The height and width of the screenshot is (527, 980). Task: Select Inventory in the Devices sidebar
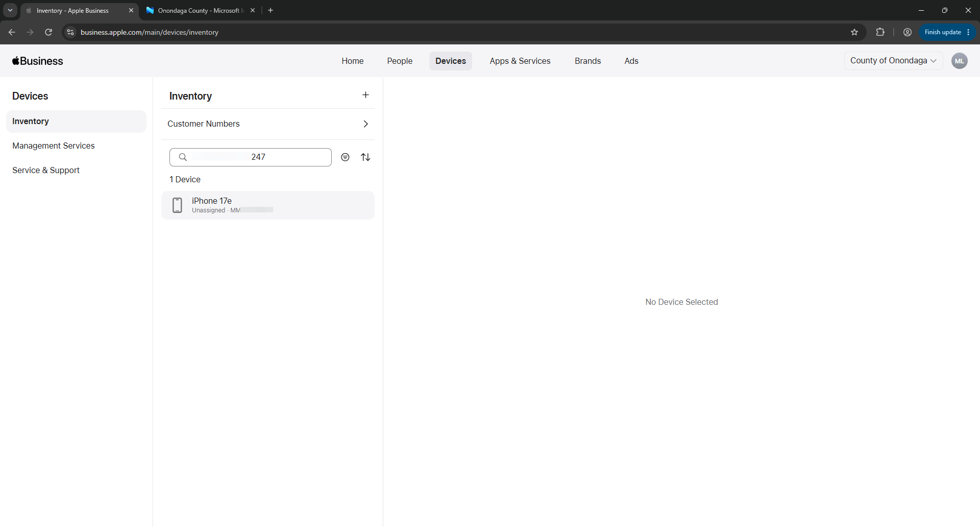coord(76,122)
